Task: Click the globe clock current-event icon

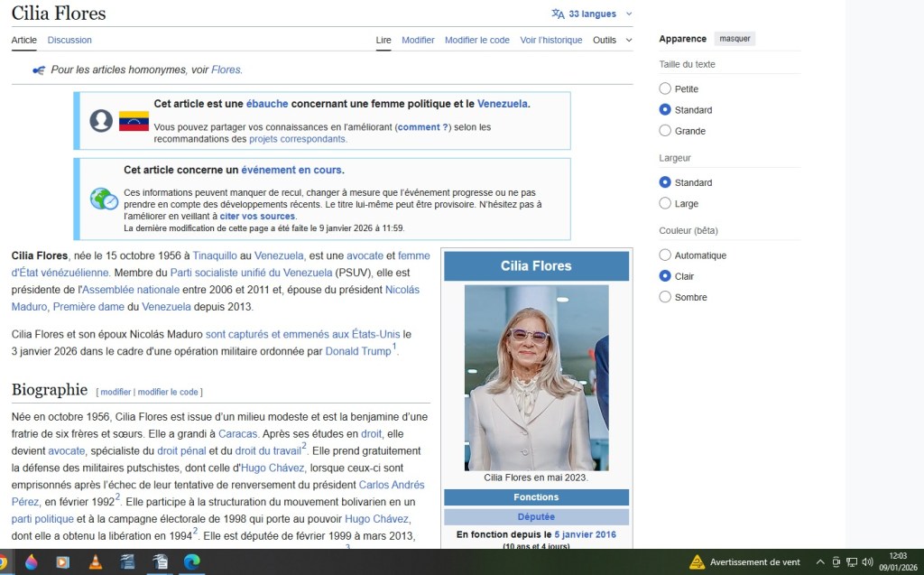Action: tap(104, 199)
